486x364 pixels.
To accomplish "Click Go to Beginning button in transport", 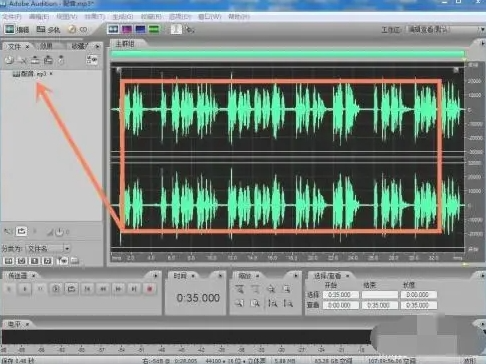I will (x=87, y=289).
